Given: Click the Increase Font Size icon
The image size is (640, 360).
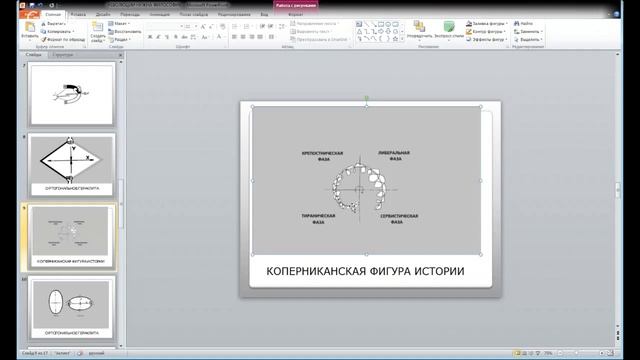Looking at the screenshot, I should point(203,27).
